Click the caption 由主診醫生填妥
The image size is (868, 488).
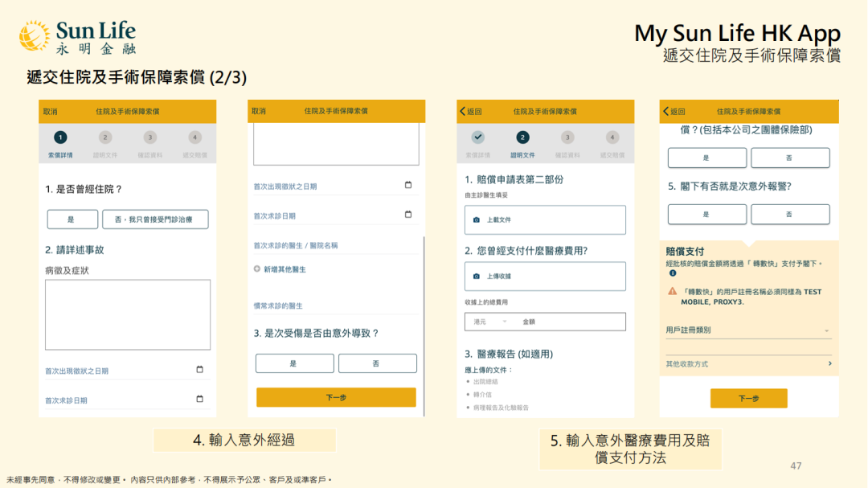point(486,195)
